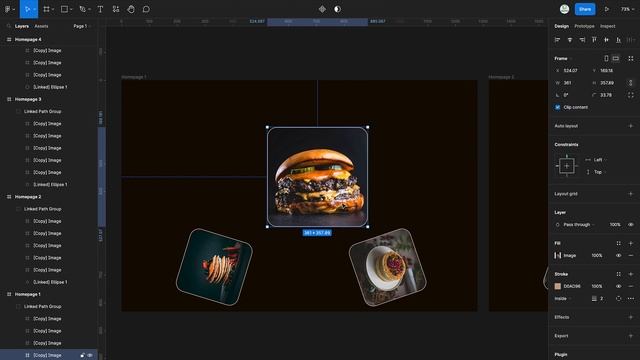The image size is (640, 360).
Task: Collapse the Homepage 4 frame
Action: 9,40
